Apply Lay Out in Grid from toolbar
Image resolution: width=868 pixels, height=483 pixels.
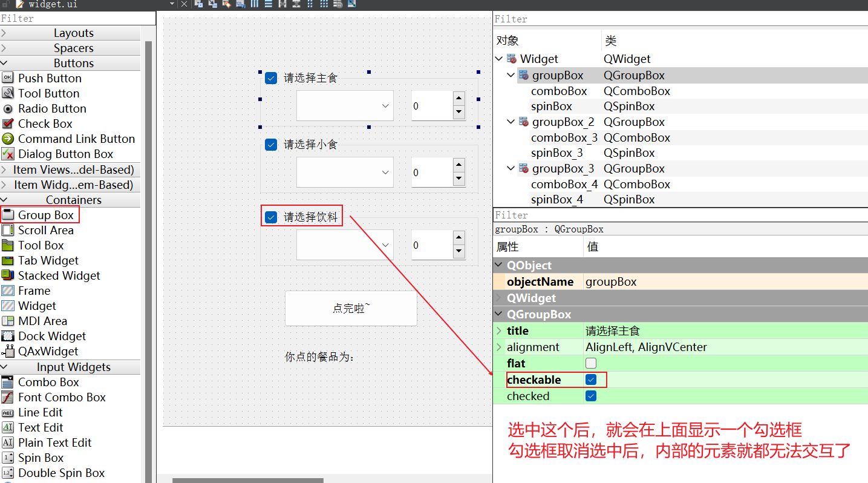[x=324, y=4]
